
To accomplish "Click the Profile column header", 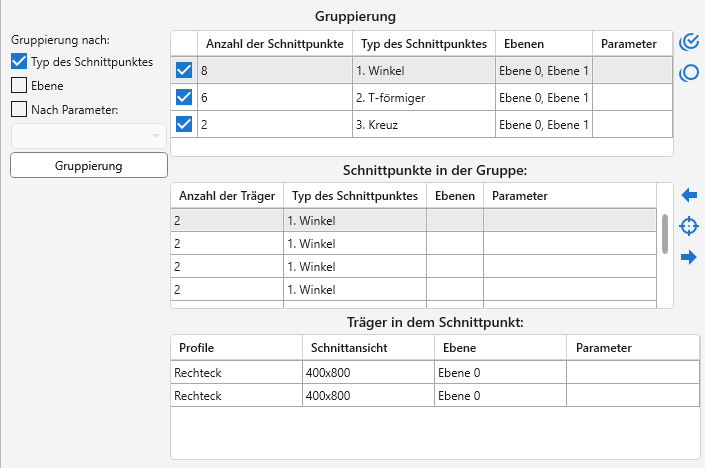I will (x=236, y=348).
